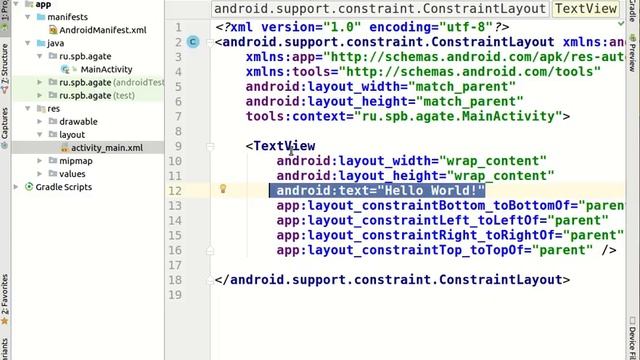The width and height of the screenshot is (640, 360).
Task: Open the Gradle side tab
Action: coord(632,12)
